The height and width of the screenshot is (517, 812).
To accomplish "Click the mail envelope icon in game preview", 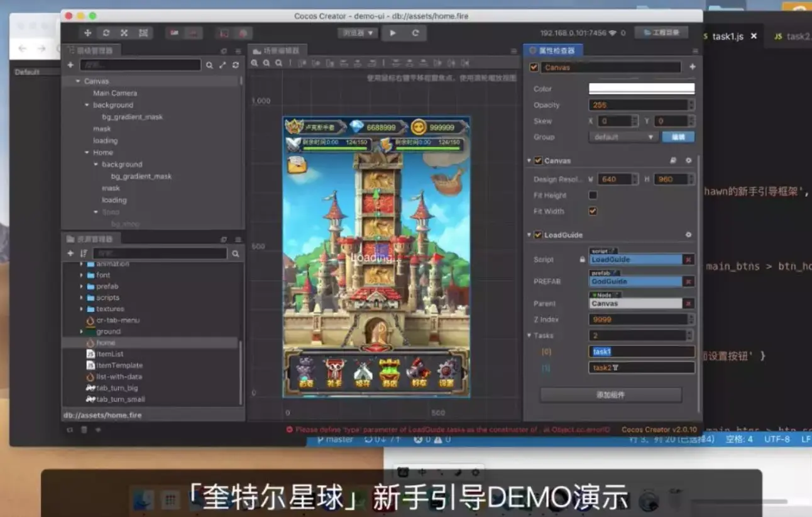I will (x=296, y=165).
